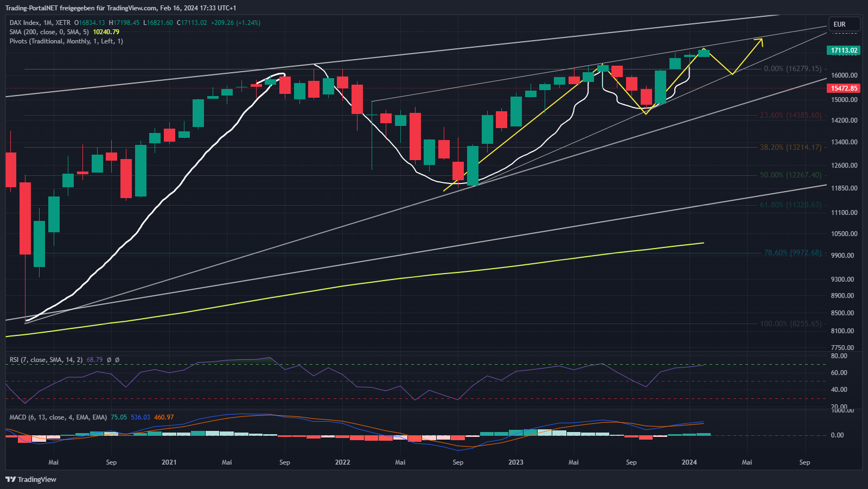Click the yellow SMA 200 value 10240.79
This screenshot has width=868, height=489.
tap(106, 32)
